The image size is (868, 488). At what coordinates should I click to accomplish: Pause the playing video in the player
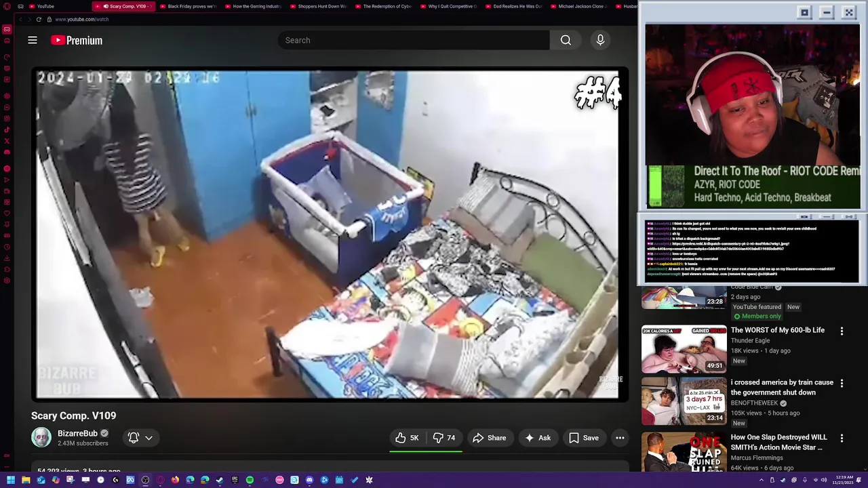click(329, 235)
